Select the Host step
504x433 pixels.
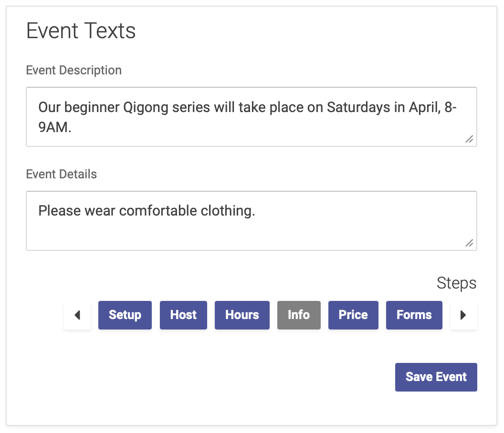tap(183, 315)
